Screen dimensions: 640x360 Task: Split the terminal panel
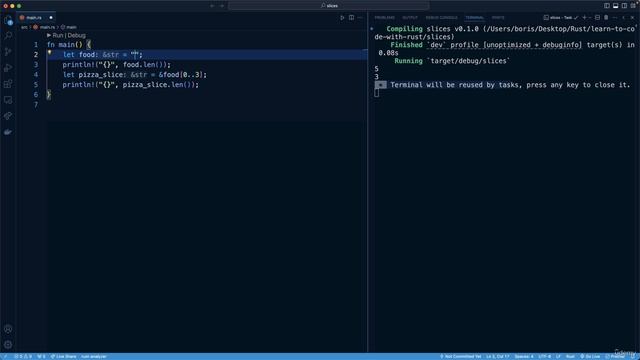(597, 18)
